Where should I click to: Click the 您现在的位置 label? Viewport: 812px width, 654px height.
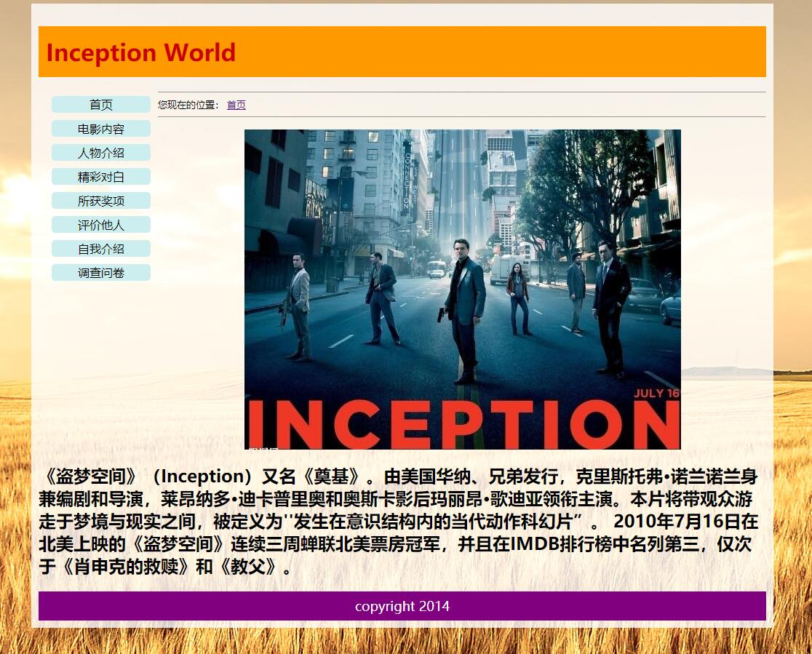click(188, 105)
